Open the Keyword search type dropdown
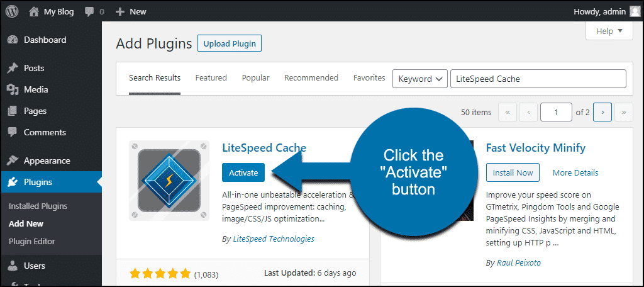644x287 pixels. (419, 79)
